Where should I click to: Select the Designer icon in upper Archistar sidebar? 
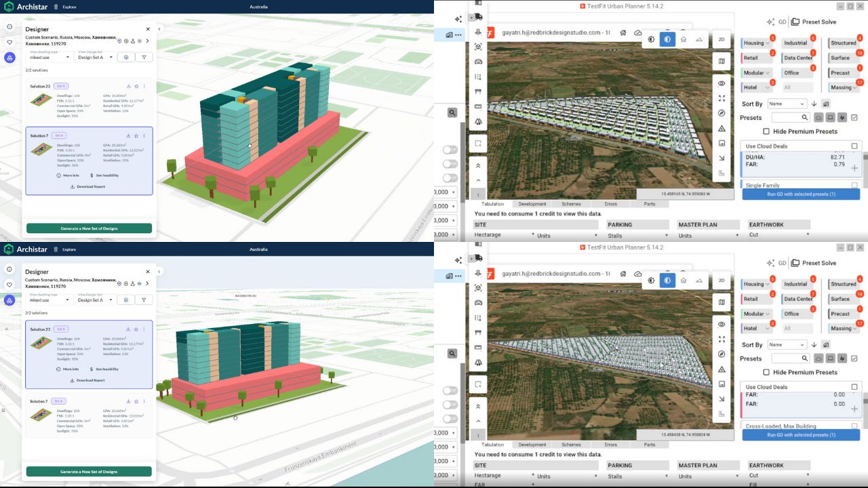9,58
